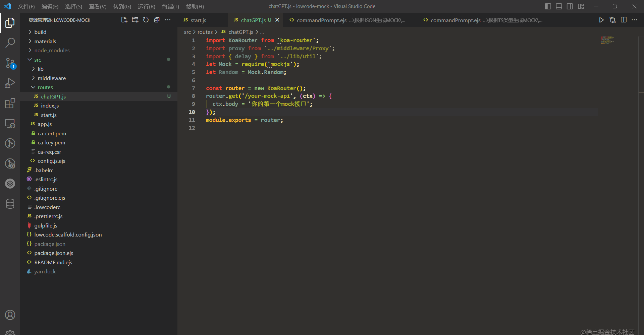The image size is (644, 335).
Task: Click routes in the breadcrumb path
Action: [205, 32]
